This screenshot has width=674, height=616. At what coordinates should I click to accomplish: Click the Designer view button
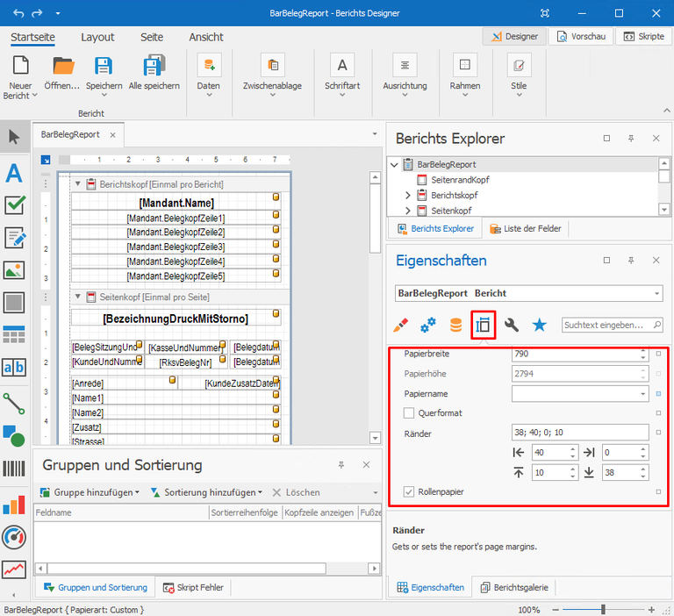[514, 37]
